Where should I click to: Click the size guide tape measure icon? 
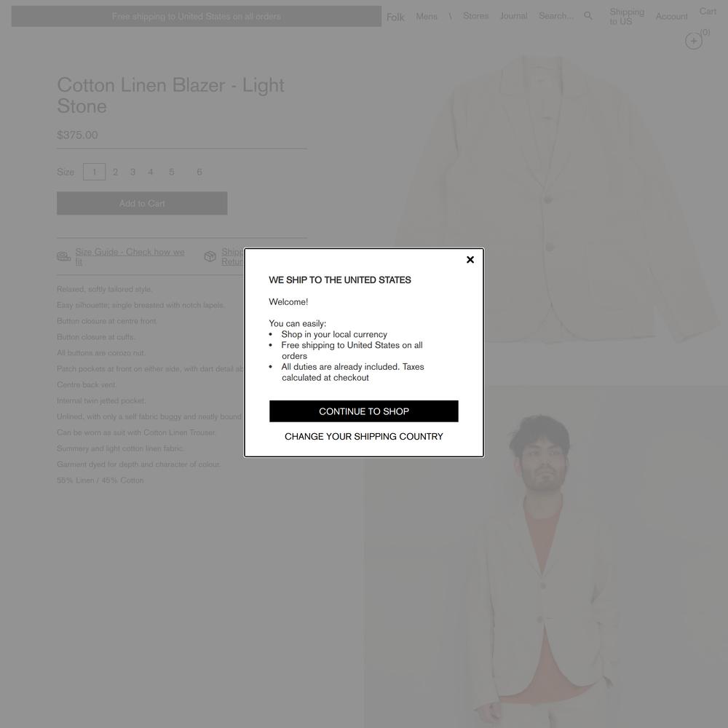[x=63, y=256]
